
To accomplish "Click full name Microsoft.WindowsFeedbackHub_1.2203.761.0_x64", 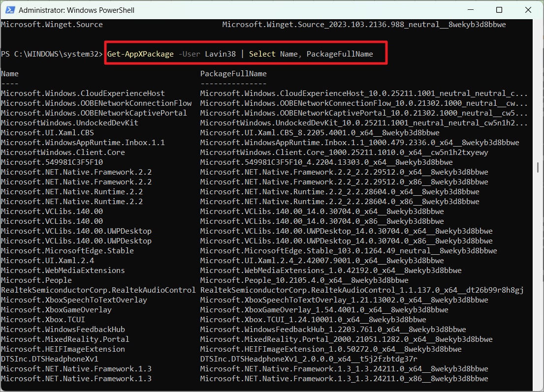I will coord(333,329).
